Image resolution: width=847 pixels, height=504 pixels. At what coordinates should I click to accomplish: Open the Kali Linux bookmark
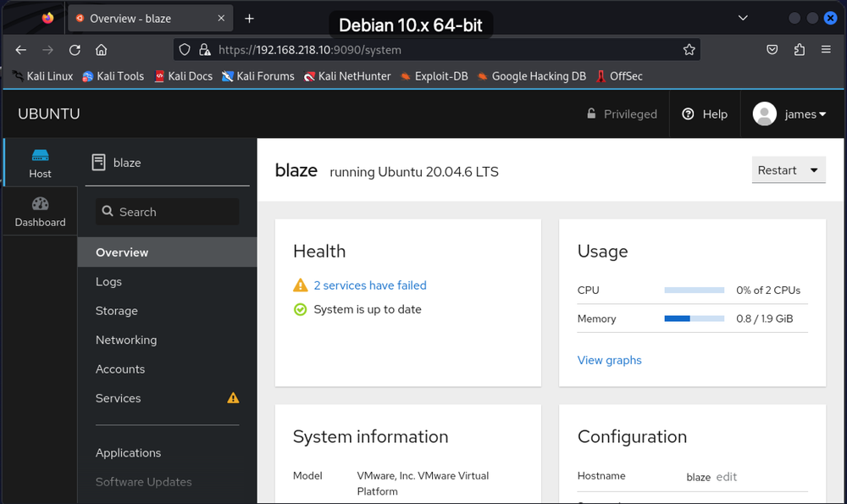42,76
